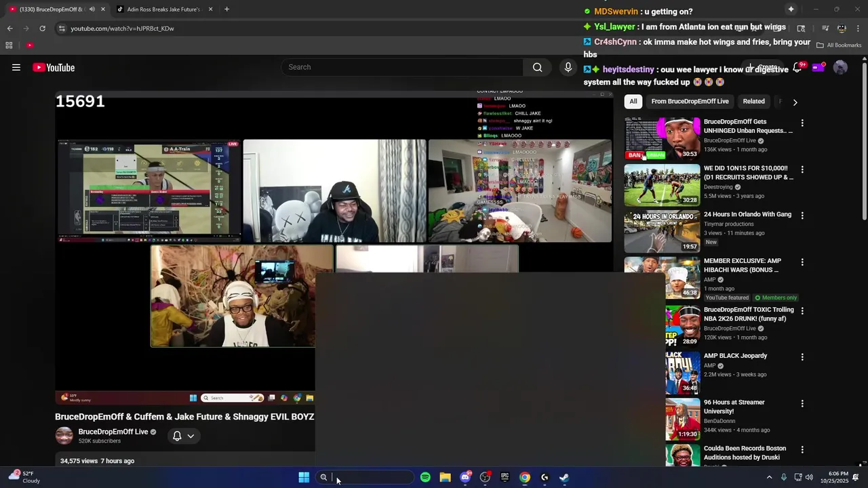Image resolution: width=868 pixels, height=488 pixels.
Task: Mute the BruceDropEmOff tab audio icon
Action: click(x=92, y=9)
